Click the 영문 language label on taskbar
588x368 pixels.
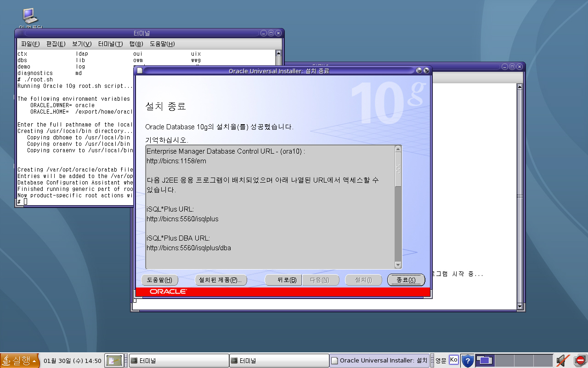pyautogui.click(x=441, y=361)
